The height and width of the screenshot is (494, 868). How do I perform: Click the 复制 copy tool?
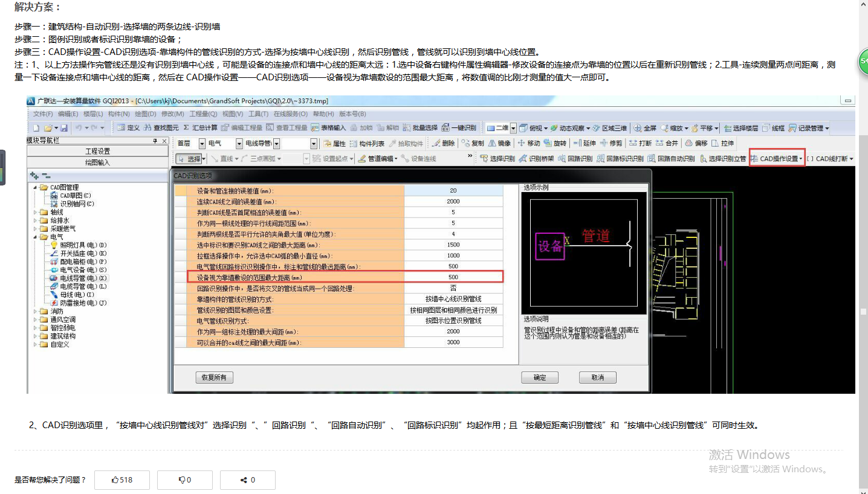[x=473, y=143]
